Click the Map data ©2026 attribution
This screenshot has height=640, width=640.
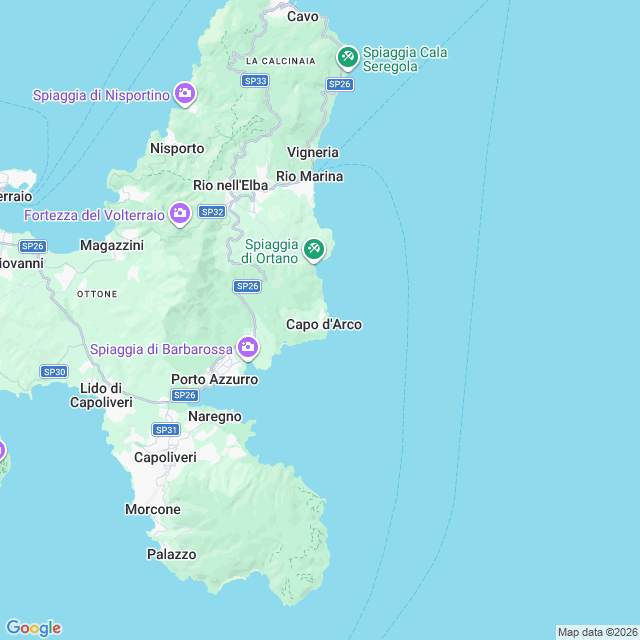pyautogui.click(x=598, y=632)
